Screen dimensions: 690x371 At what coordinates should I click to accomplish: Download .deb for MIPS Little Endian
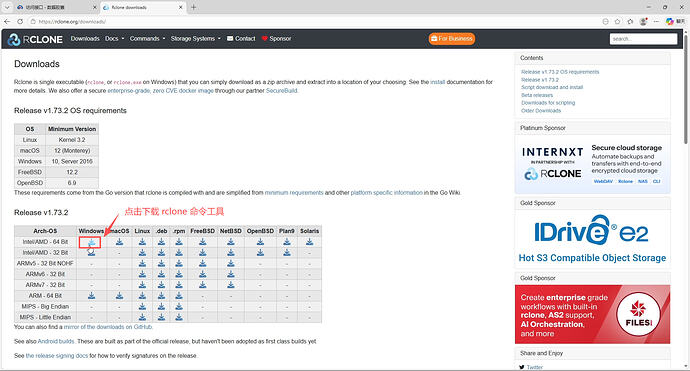point(161,317)
